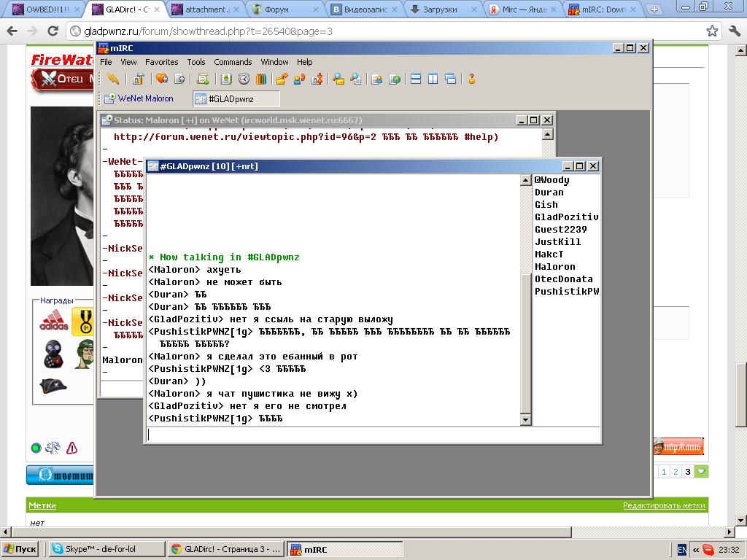Screen dimensions: 747x560
Task: Open the Commands menu in mIRC
Action: [x=233, y=62]
